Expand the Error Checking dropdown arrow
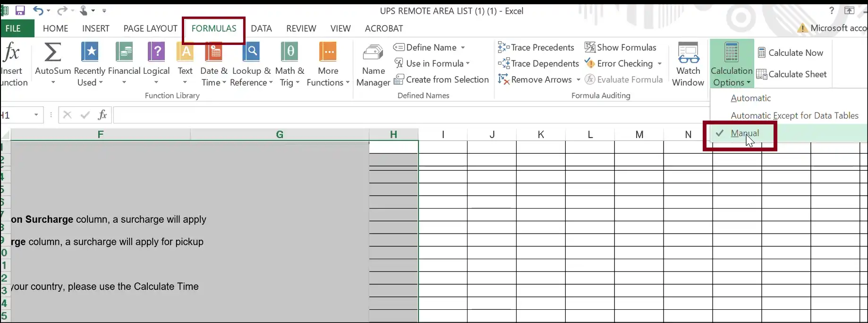This screenshot has width=868, height=323. (660, 63)
